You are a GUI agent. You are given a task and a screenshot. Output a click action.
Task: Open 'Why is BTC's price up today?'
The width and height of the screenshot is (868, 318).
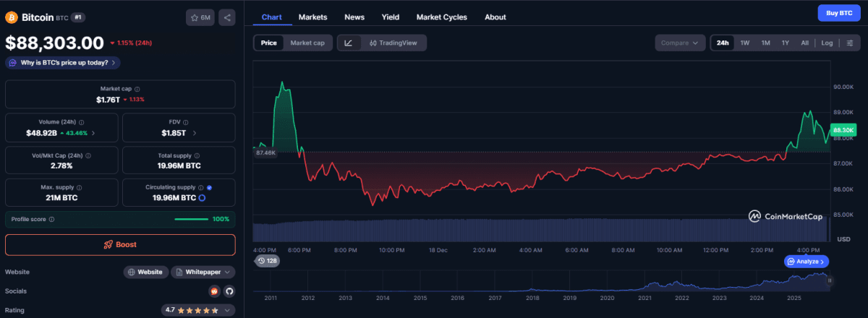pyautogui.click(x=63, y=63)
